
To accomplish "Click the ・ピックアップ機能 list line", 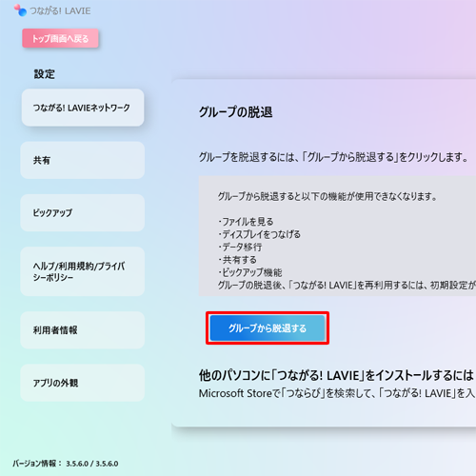I will [250, 272].
